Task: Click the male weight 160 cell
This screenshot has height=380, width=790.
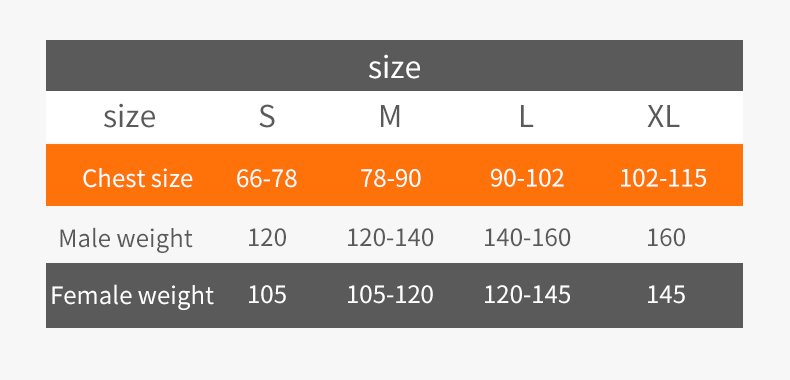Action: [666, 237]
